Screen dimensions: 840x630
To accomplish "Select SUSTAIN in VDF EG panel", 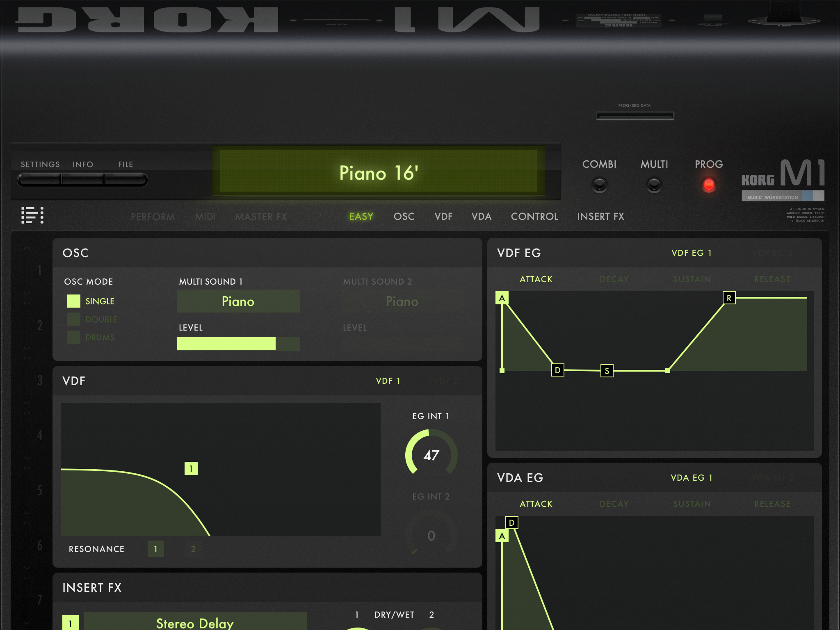I will 692,279.
